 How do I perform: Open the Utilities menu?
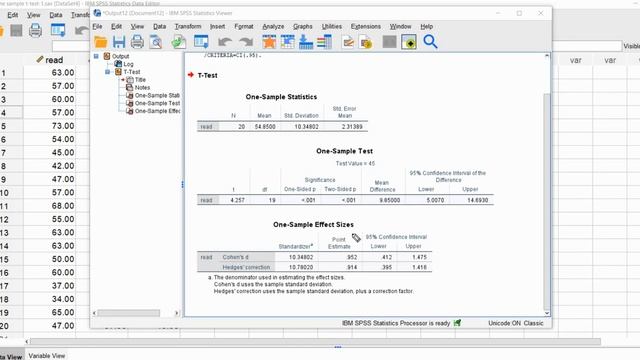point(332,26)
